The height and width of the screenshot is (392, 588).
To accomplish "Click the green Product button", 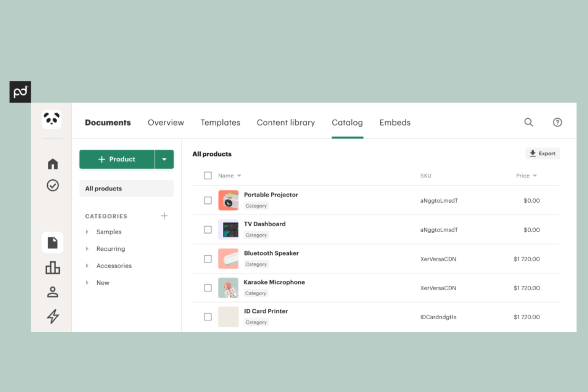I will (117, 159).
